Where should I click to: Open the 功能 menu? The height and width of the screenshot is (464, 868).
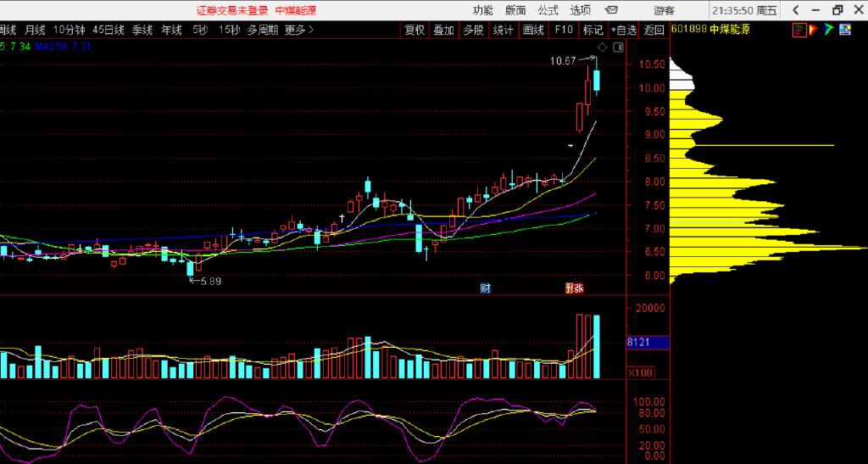click(482, 10)
